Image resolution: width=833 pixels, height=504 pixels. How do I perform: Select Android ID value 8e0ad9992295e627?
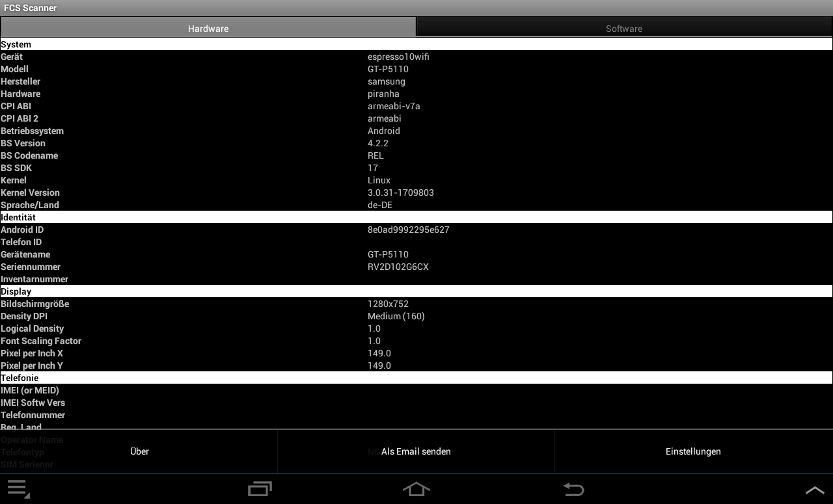click(409, 230)
